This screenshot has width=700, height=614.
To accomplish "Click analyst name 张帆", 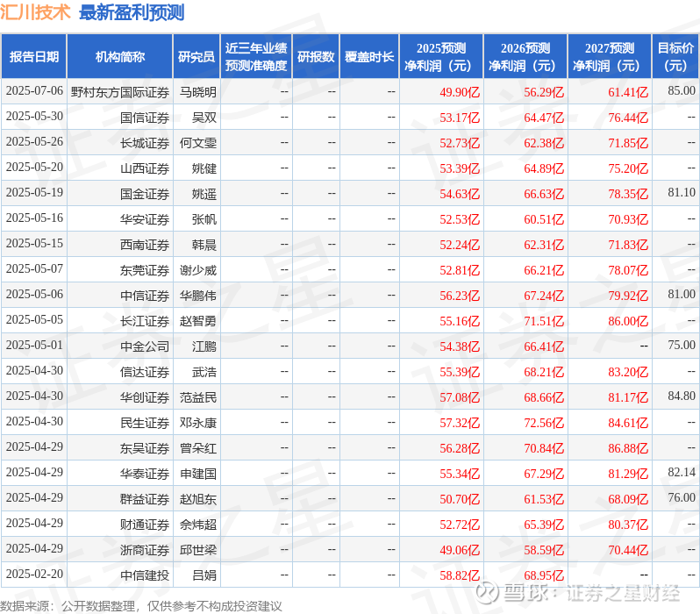I will coord(204,219).
